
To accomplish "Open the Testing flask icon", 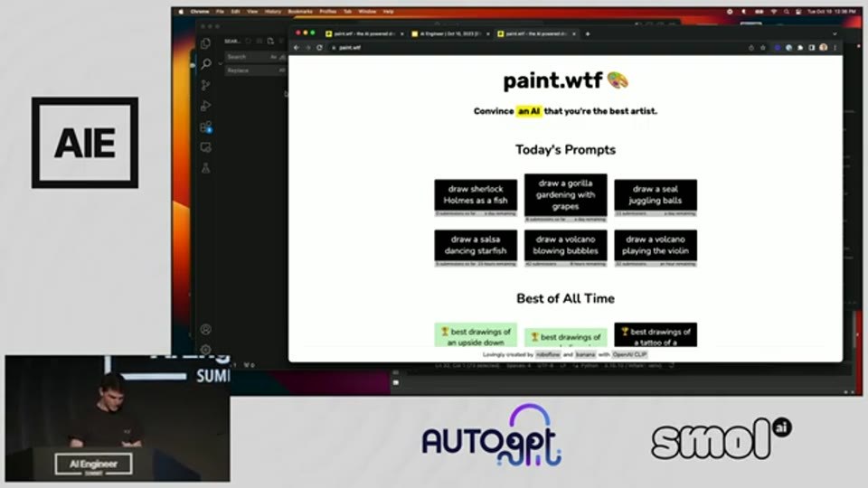I will (205, 168).
